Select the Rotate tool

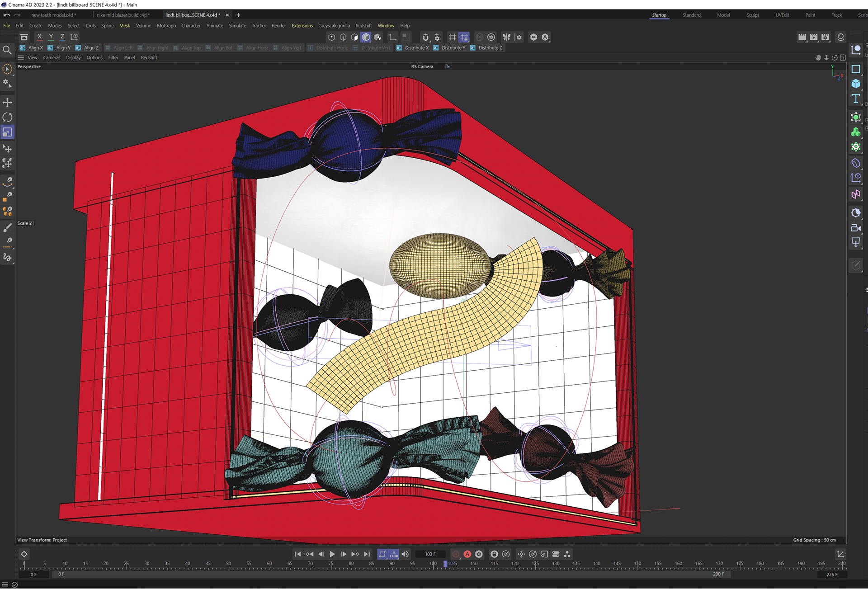7,118
